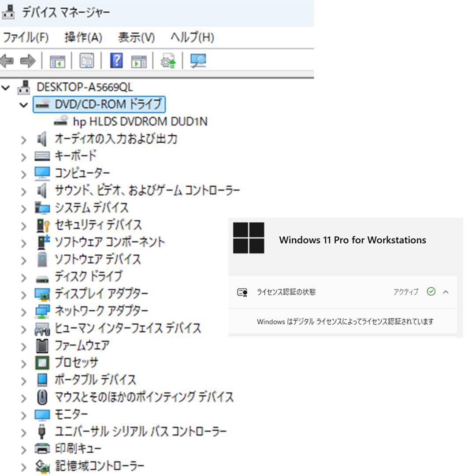
Task: Collapse the ライセンス認証の状態 section chevron
Action: pos(446,291)
